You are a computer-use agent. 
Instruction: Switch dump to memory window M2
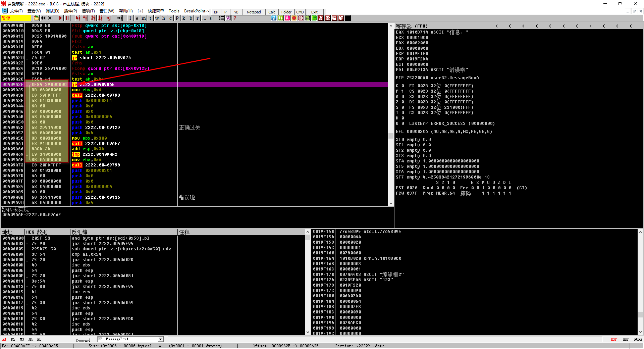[x=13, y=339]
